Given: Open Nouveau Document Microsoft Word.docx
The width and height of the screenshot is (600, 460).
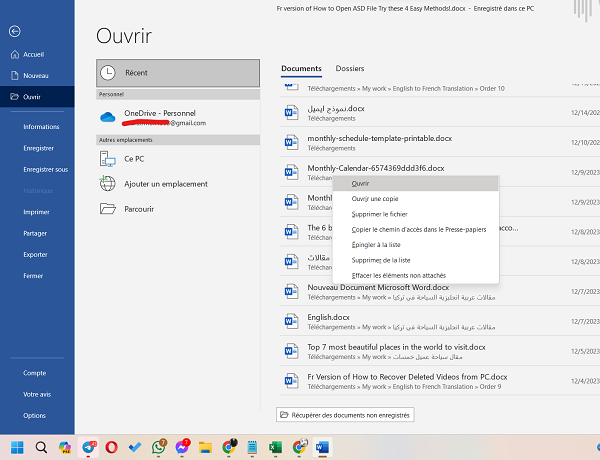Looking at the screenshot, I should (378, 287).
